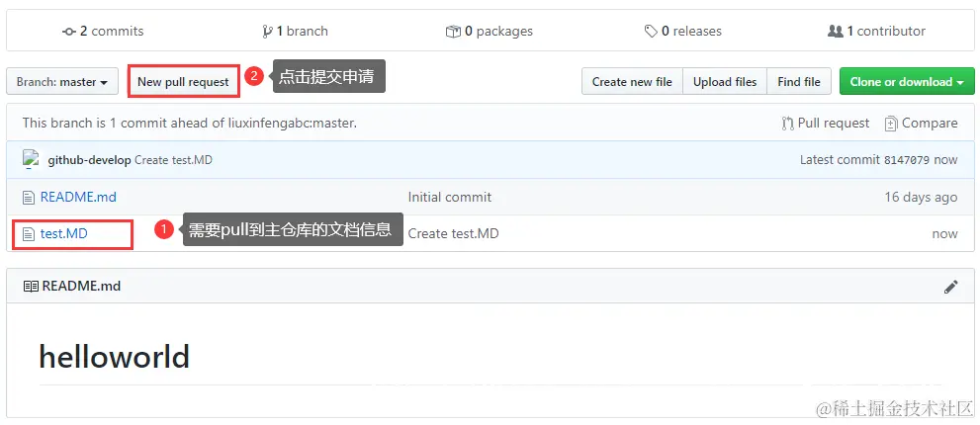Click the Compare link
Screen dimensions: 980x425
pyautogui.click(x=922, y=124)
